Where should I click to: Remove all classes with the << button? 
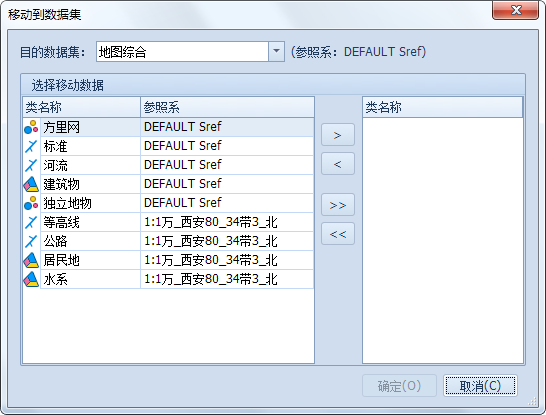(x=338, y=233)
